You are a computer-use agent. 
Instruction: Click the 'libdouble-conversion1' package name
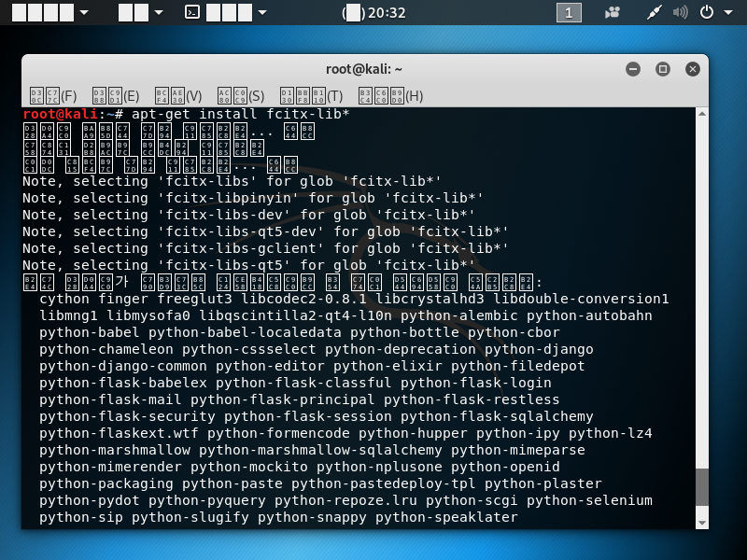coord(581,299)
